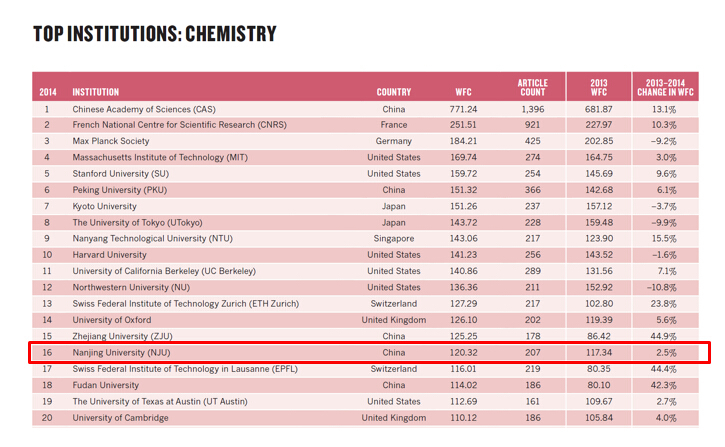Click the 1,396 article count value
Image resolution: width=725 pixels, height=447 pixels.
[532, 109]
